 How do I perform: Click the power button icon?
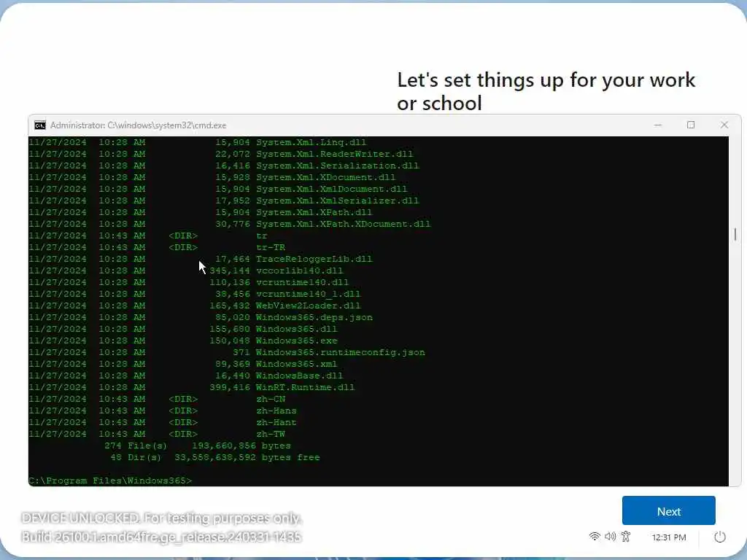pos(720,537)
